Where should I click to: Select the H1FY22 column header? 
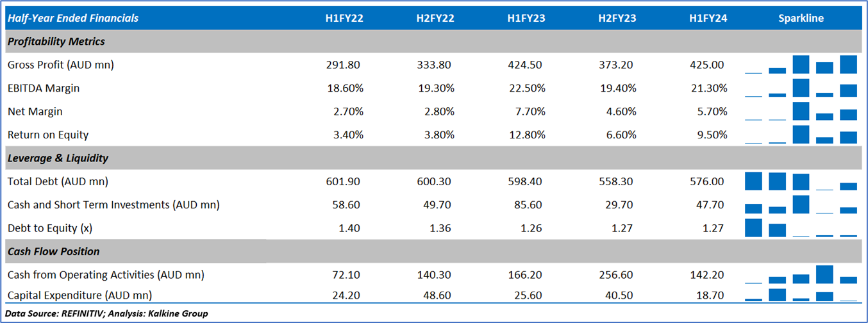344,19
